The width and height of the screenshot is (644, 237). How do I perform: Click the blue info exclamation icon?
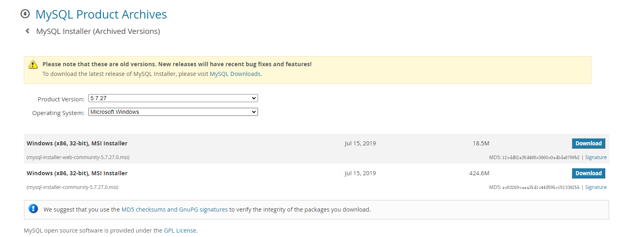tap(34, 209)
